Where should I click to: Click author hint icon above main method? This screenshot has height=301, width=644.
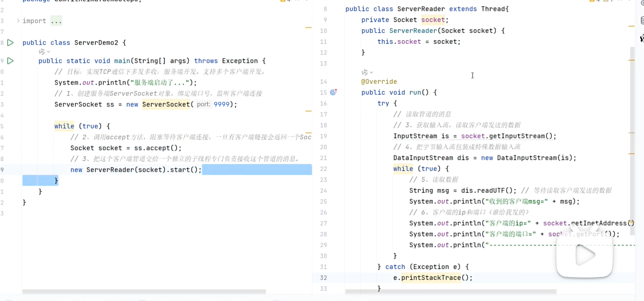click(42, 52)
